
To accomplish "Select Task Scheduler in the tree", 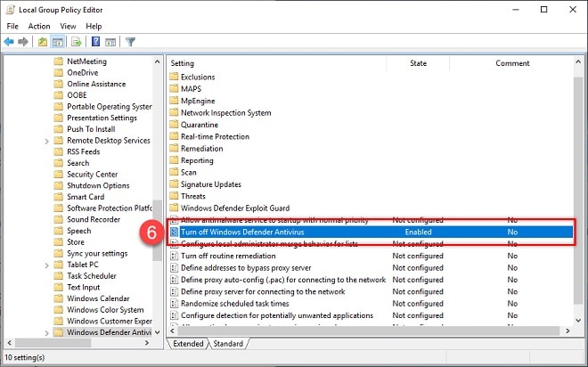I will 92,275.
